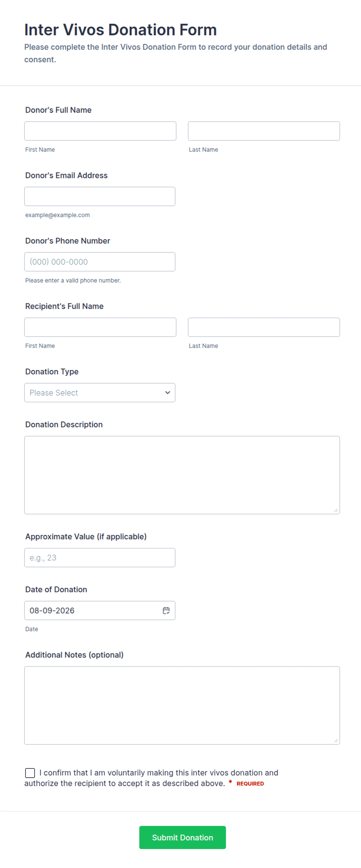Expand the Donation Type dropdown
This screenshot has width=361, height=868.
[100, 393]
